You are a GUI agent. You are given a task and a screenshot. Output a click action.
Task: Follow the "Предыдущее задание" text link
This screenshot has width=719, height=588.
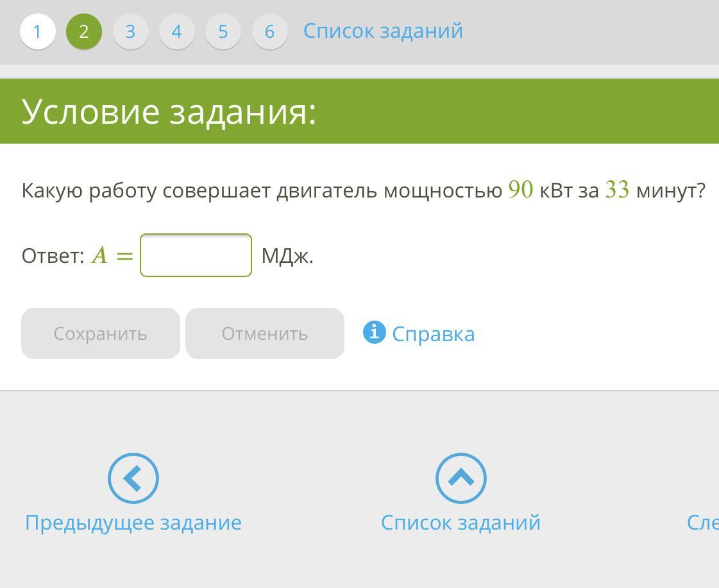point(133,522)
